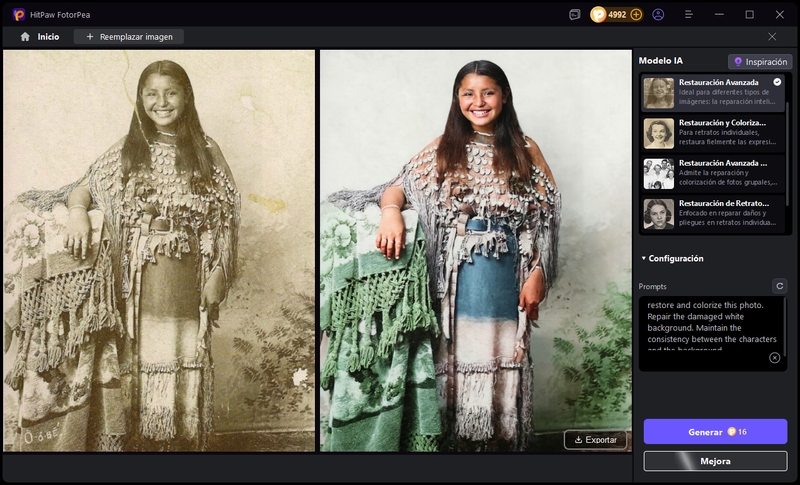Reset prompt with refresh icon
Image resolution: width=800 pixels, height=485 pixels.
[x=779, y=286]
